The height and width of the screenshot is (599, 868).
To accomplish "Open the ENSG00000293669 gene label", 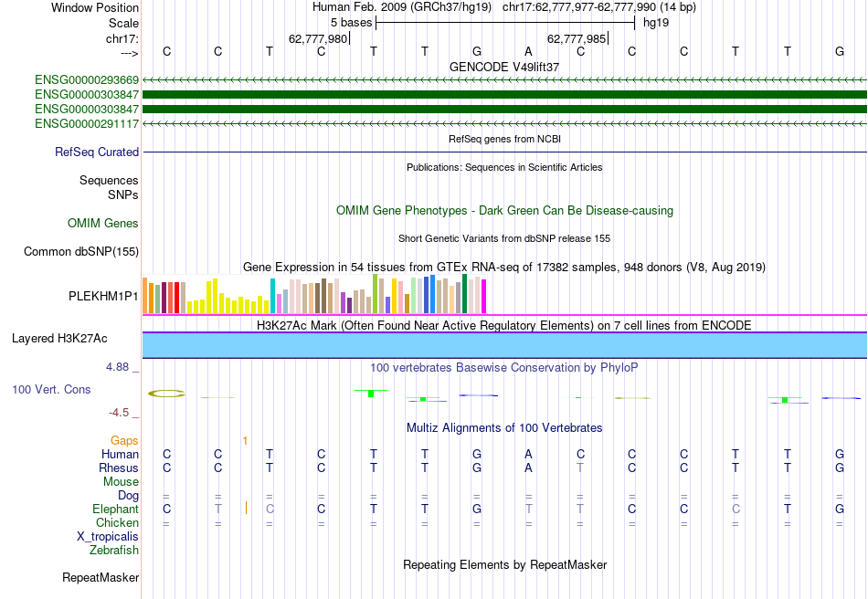I will pyautogui.click(x=87, y=79).
